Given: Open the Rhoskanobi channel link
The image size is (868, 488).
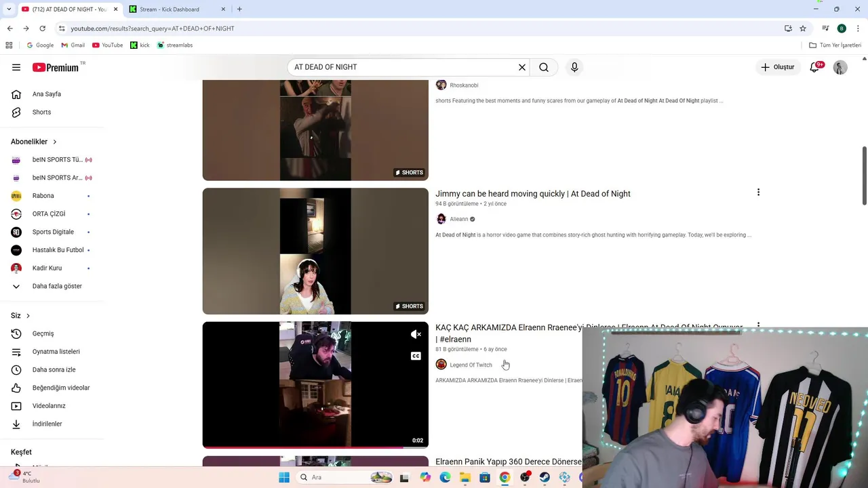Looking at the screenshot, I should [x=464, y=85].
